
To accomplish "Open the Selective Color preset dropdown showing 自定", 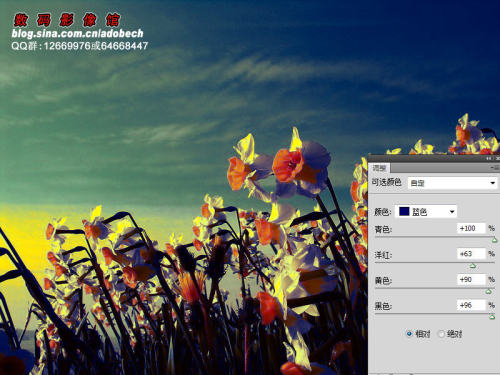I will [x=453, y=183].
